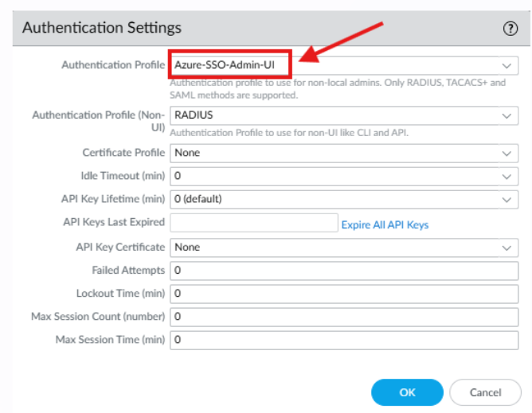Expand the Authentication Profile dropdown arrow
Image resolution: width=532 pixels, height=413 pixels.
coord(507,65)
